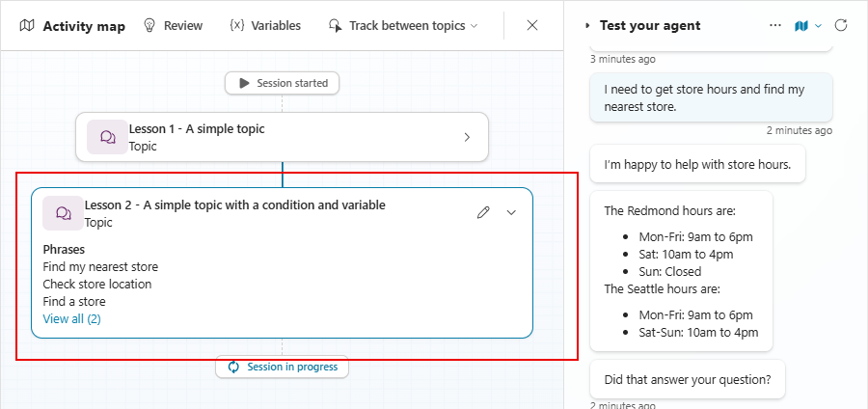Edit Lesson 2 topic with pencil icon
This screenshot has height=409, width=868.
coord(483,213)
